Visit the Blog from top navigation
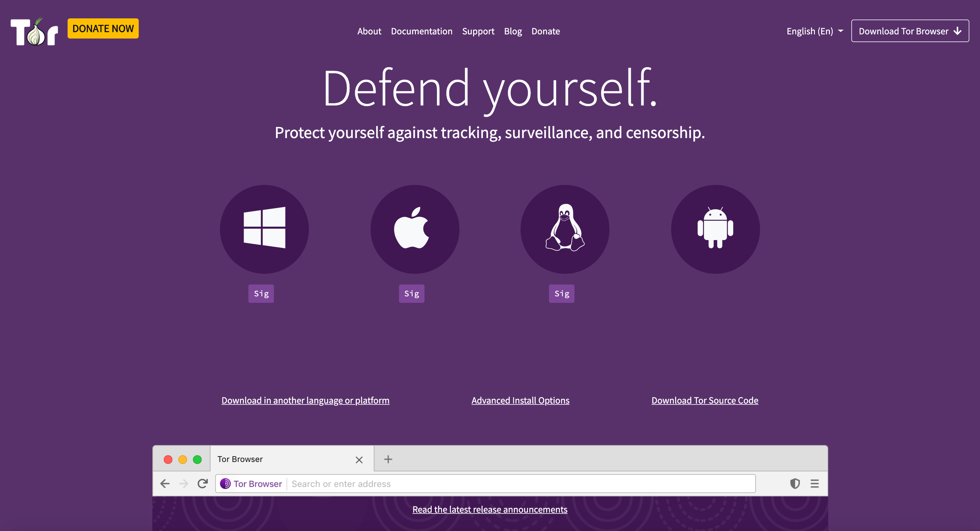 (x=513, y=31)
